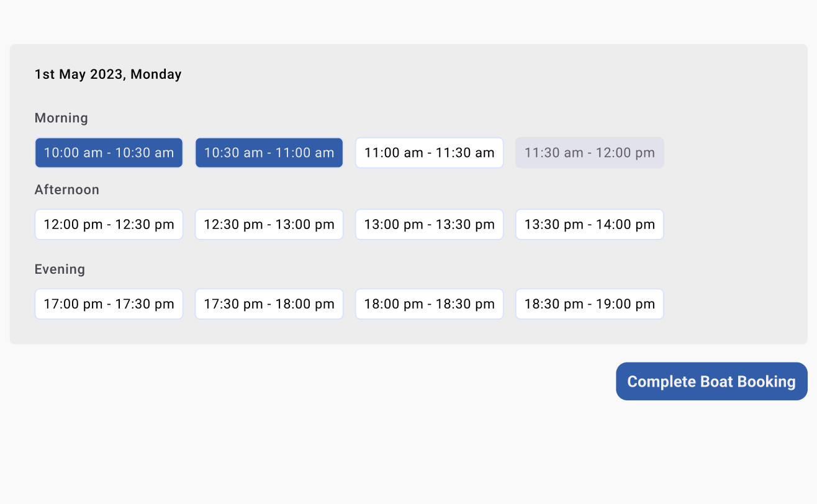Deselect the 10:00 am - 10:30 am morning slot
Image resolution: width=817 pixels, height=504 pixels.
click(x=109, y=152)
